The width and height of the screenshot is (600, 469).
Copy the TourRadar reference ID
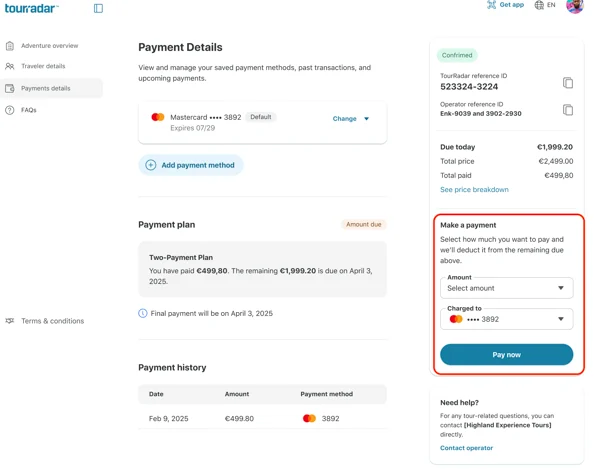[568, 83]
